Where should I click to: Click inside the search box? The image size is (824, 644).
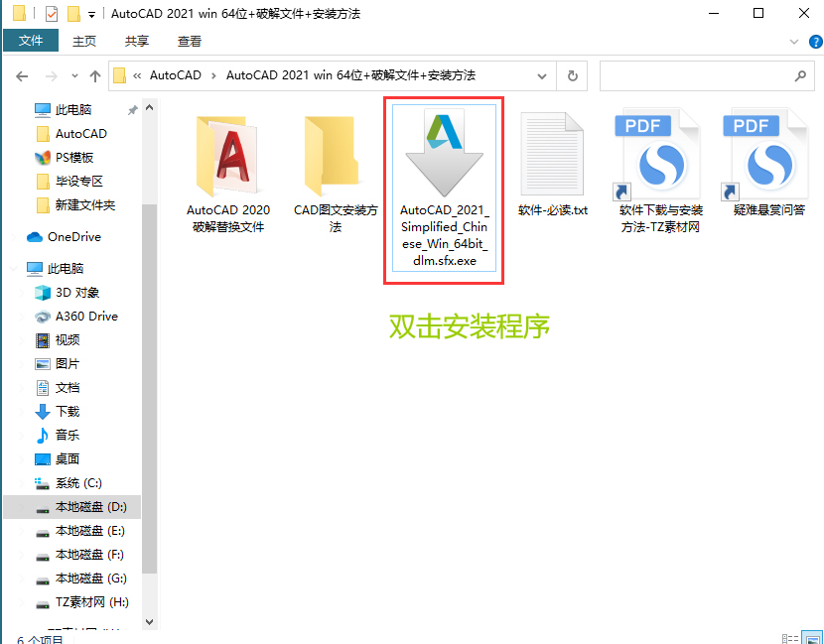pos(707,76)
